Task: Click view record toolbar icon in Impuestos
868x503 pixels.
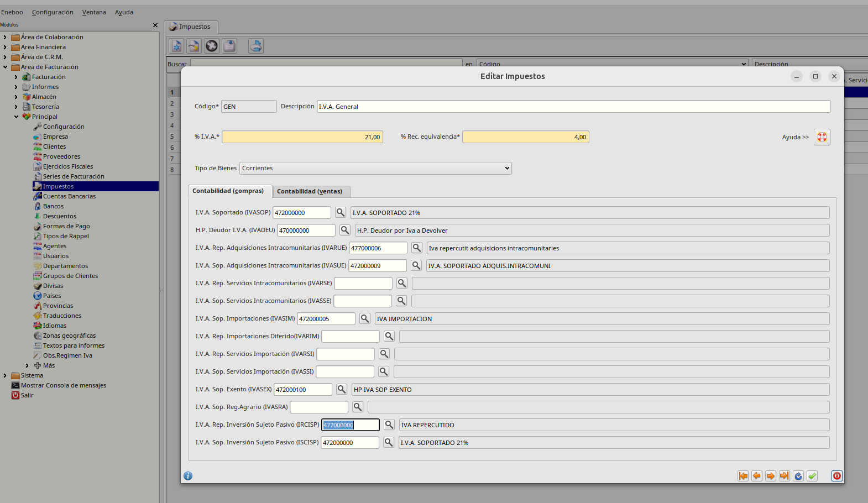Action: click(x=229, y=46)
